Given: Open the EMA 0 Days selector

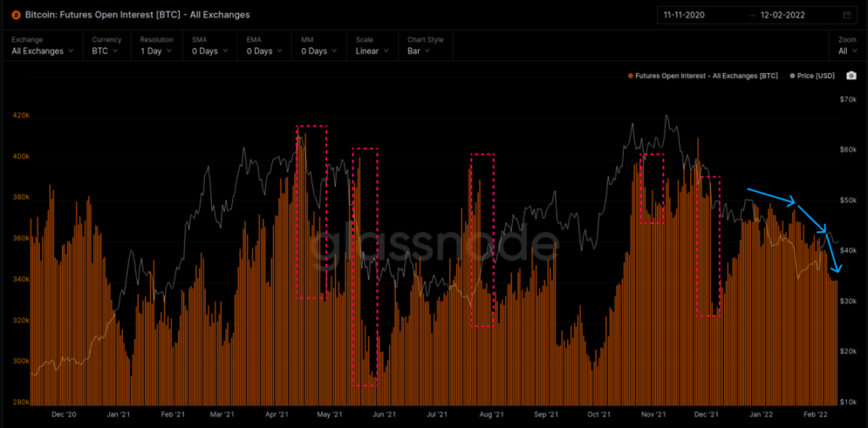Looking at the screenshot, I should click(x=265, y=51).
